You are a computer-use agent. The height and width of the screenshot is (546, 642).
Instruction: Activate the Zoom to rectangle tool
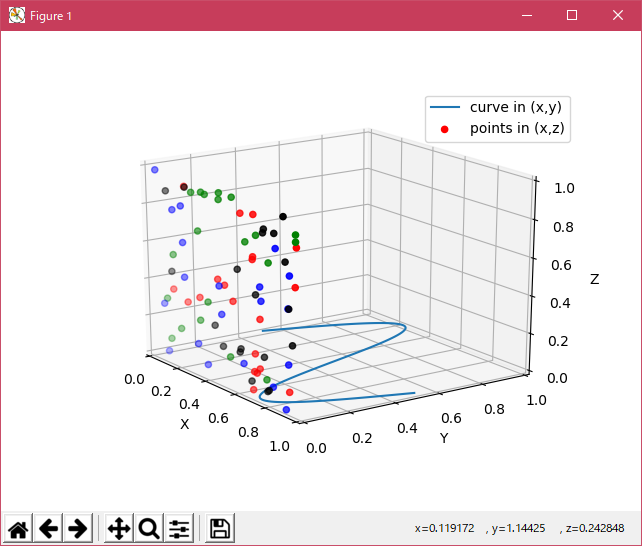pos(149,528)
